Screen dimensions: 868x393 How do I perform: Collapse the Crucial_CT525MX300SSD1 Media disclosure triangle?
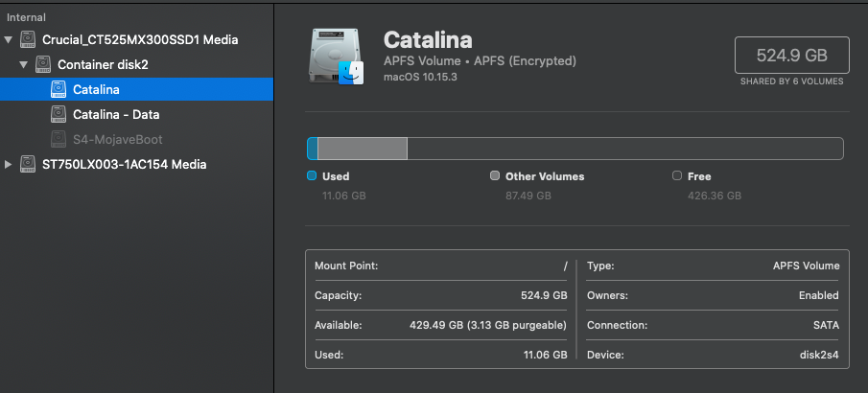click(8, 40)
